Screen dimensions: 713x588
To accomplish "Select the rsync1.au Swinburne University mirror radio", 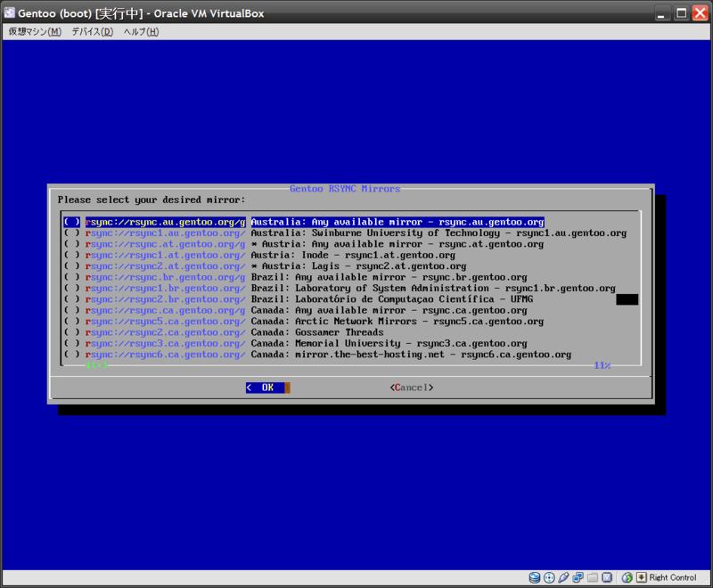I will [x=72, y=233].
